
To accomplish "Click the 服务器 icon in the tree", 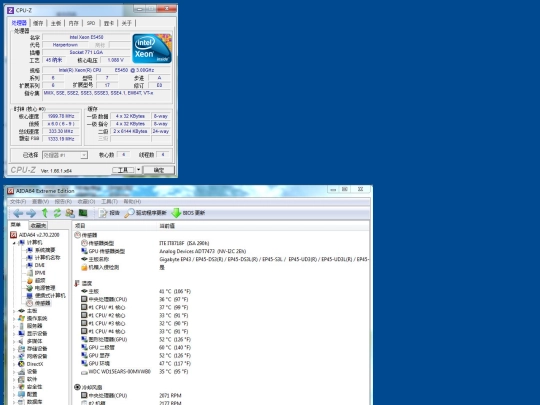I will 21,326.
